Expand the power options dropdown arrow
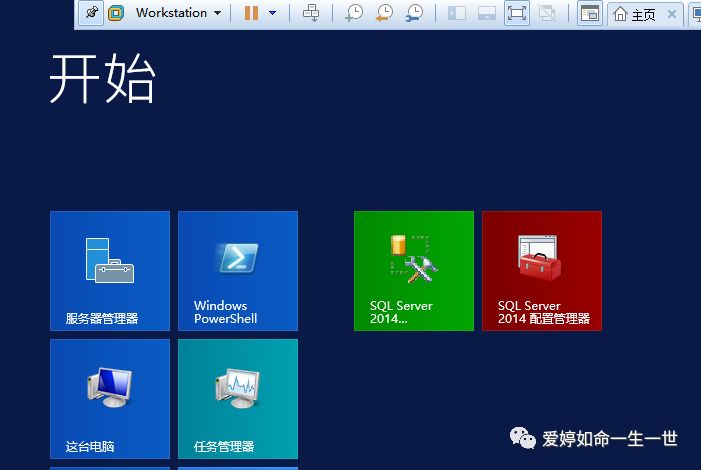Viewport: 701px width, 470px height. pyautogui.click(x=272, y=13)
